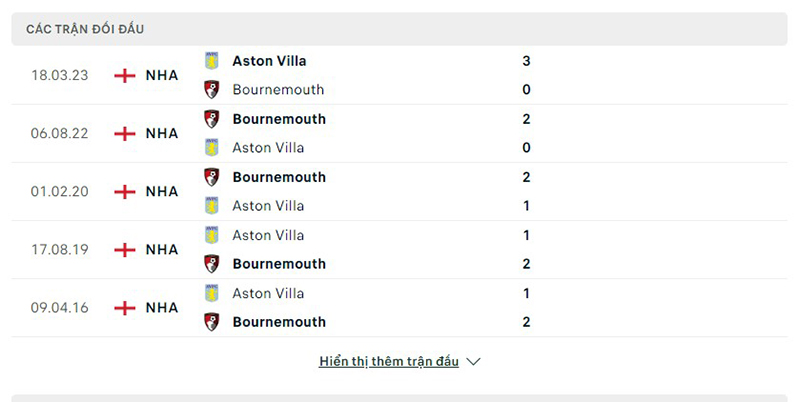Screen dimensions: 800x402
Task: Open Bournemouth team name in 06.08.22 match
Action: (279, 118)
